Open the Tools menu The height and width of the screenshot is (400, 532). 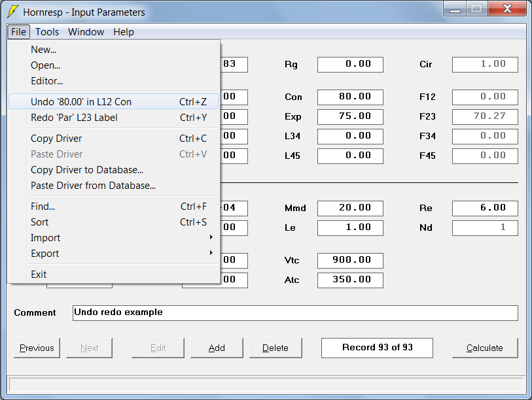(x=47, y=32)
